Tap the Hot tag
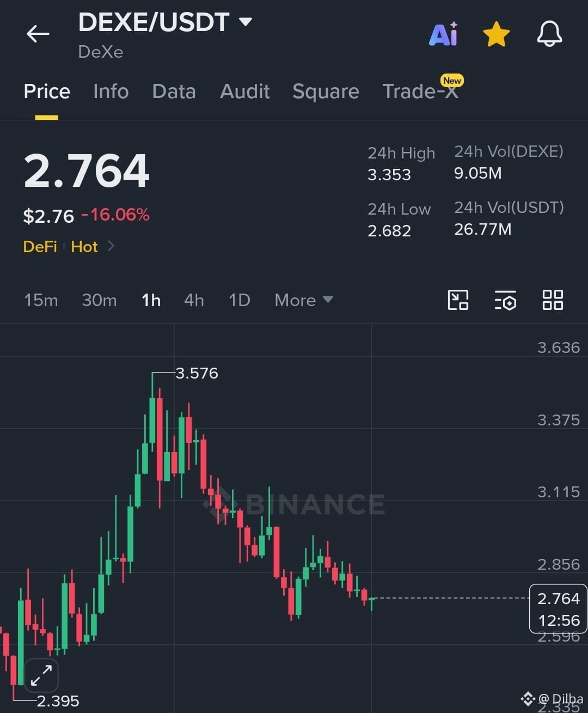Screen dimensions: 588x713 coord(84,247)
